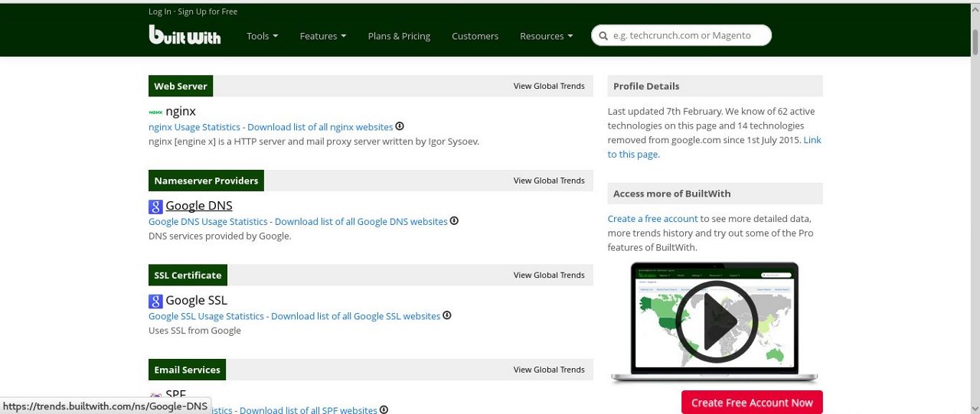Click the download icon after Google DNS websites link

click(454, 221)
